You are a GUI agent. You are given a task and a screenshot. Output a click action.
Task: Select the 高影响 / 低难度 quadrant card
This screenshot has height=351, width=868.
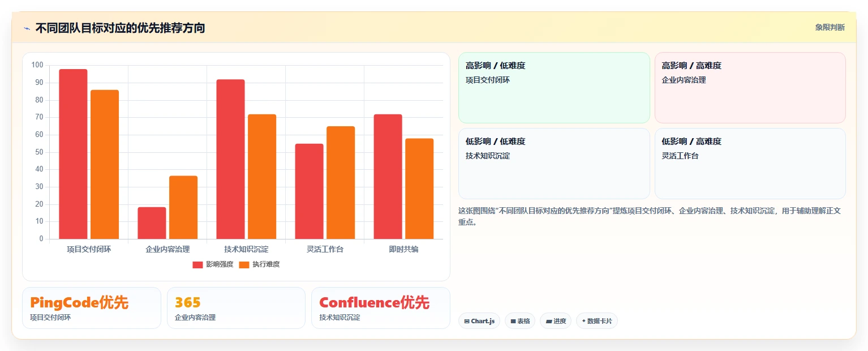pos(554,88)
